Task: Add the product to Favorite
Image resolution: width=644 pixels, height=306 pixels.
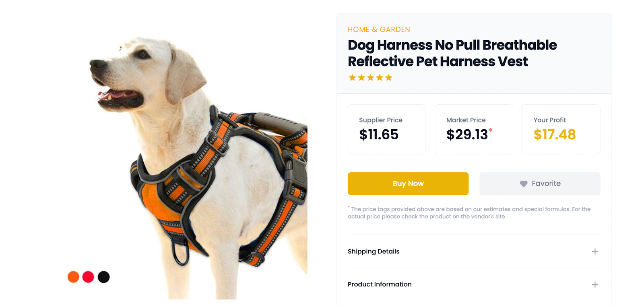Action: [540, 184]
